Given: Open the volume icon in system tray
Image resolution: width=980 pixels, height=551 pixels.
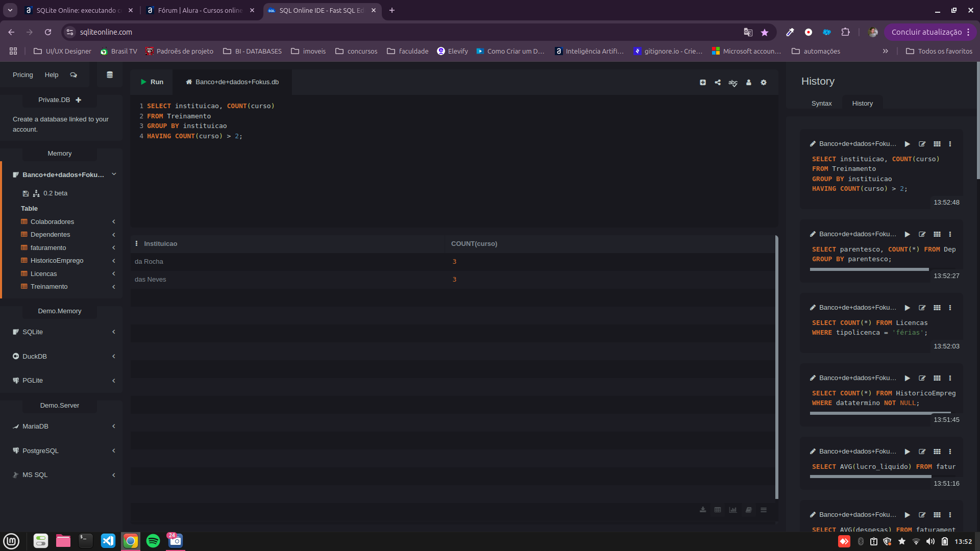Looking at the screenshot, I should coord(930,541).
